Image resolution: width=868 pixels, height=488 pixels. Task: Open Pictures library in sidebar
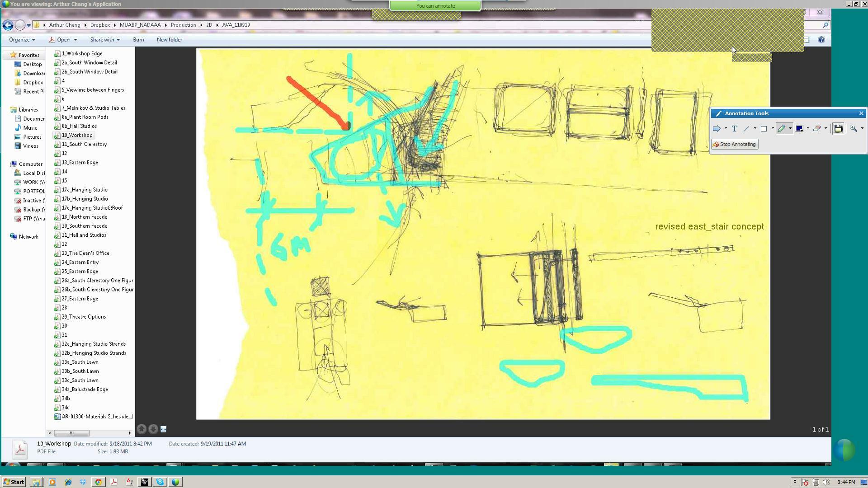pyautogui.click(x=28, y=137)
